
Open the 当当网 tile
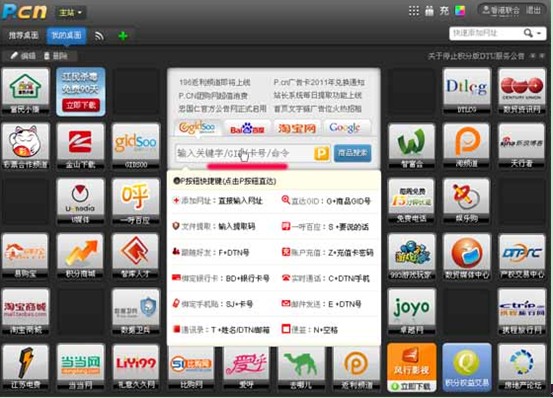point(80,367)
